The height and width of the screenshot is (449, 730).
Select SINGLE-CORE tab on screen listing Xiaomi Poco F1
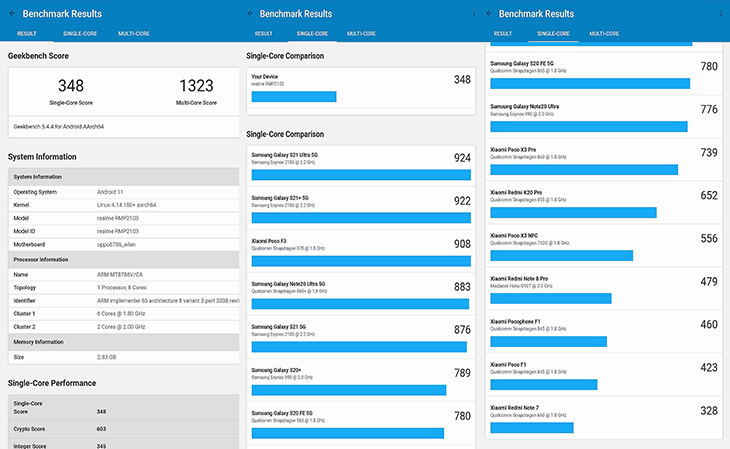(x=553, y=34)
